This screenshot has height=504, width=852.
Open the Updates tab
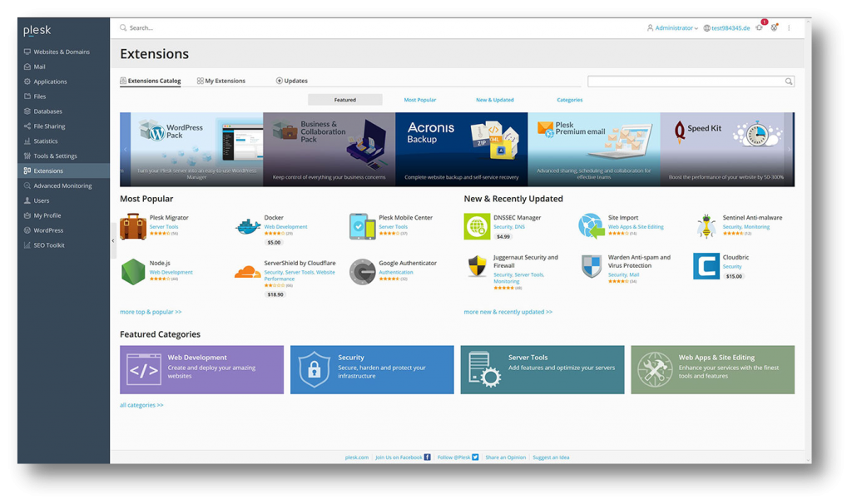(x=292, y=81)
